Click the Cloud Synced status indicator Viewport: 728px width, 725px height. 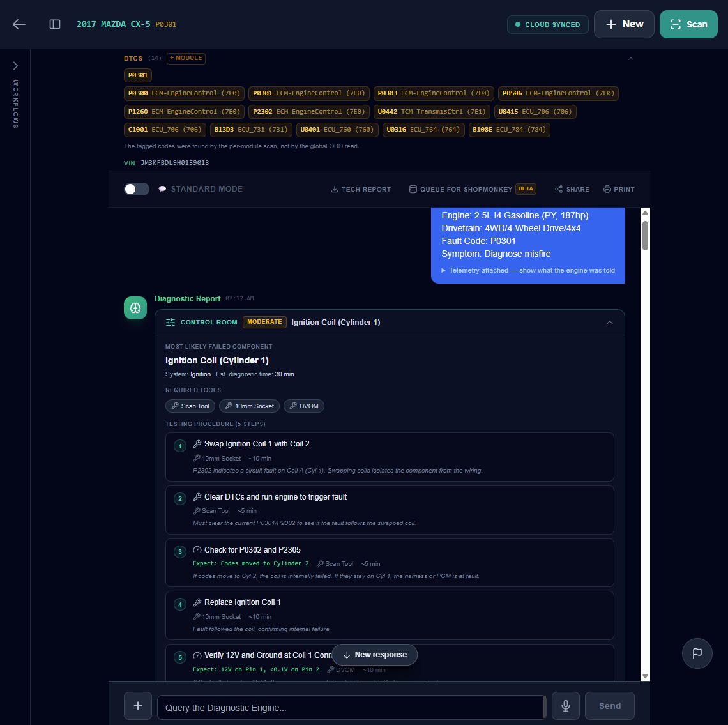tap(548, 24)
